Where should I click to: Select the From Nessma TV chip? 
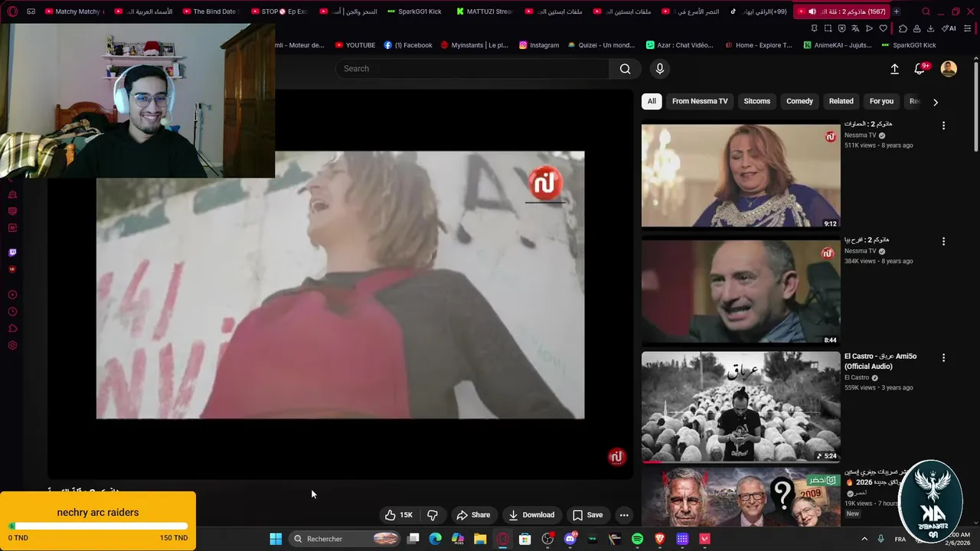click(x=700, y=101)
